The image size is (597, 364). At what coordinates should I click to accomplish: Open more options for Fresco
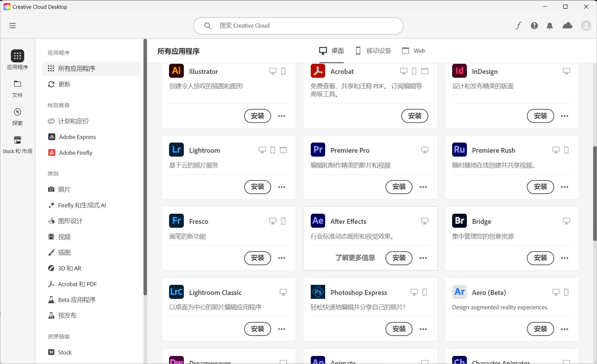point(282,258)
